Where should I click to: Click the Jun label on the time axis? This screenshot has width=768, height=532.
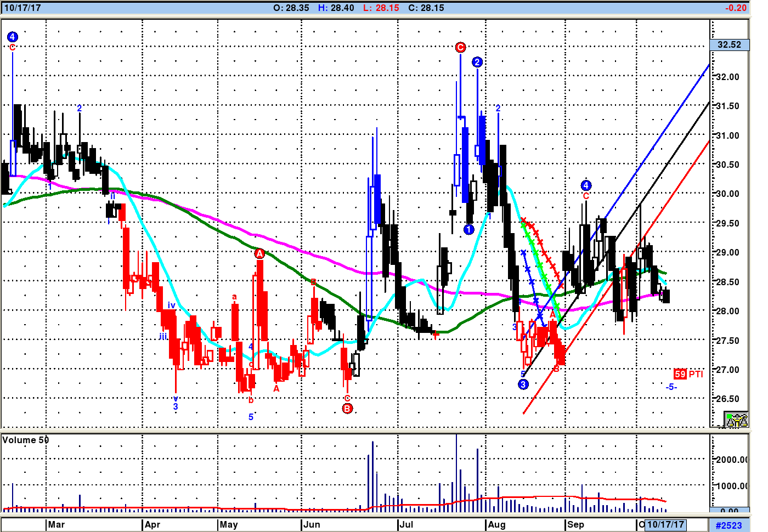pyautogui.click(x=312, y=524)
